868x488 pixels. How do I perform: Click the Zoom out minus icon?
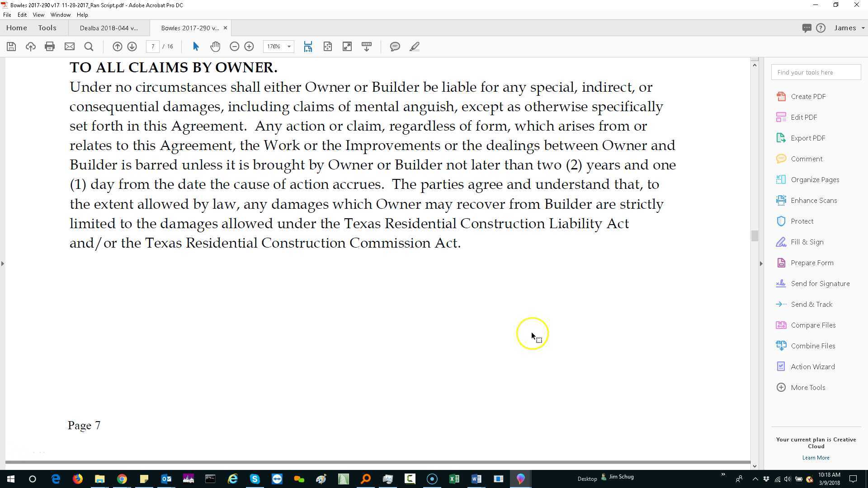(234, 47)
